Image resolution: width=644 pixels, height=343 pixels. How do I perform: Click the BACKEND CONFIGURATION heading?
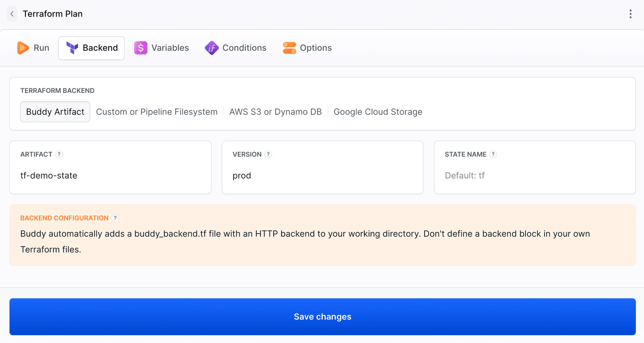coord(64,218)
